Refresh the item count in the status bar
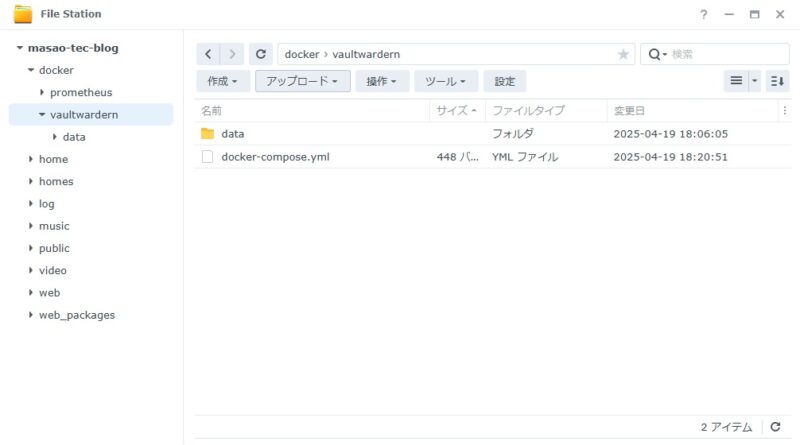The width and height of the screenshot is (800, 445). click(776, 427)
